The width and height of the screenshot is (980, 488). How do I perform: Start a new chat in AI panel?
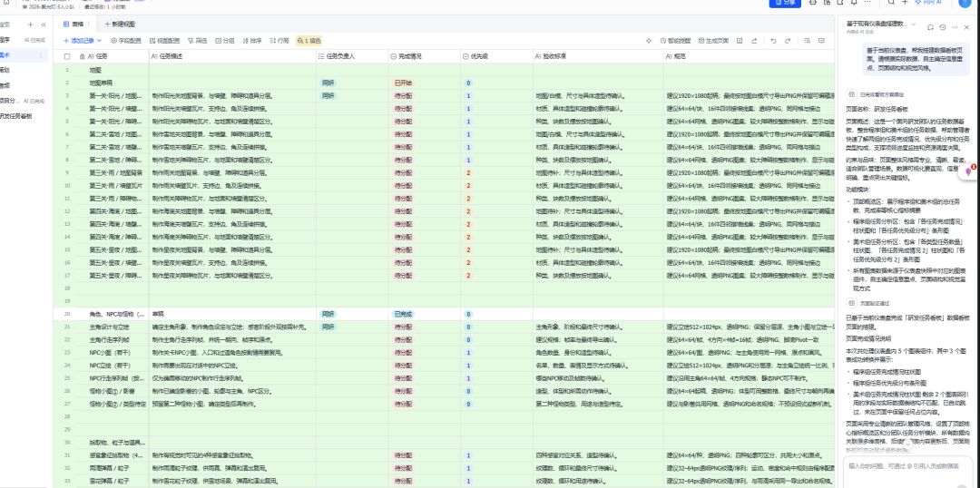tap(931, 27)
